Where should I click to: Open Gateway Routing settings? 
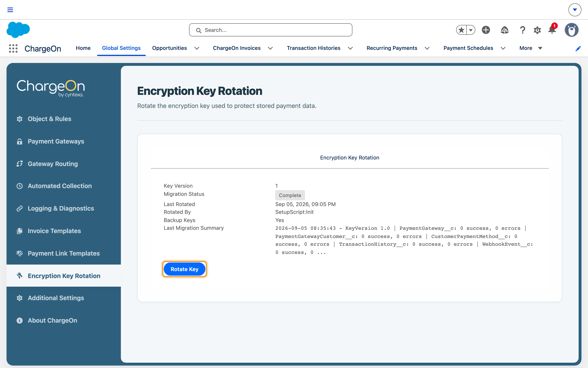pyautogui.click(x=64, y=164)
